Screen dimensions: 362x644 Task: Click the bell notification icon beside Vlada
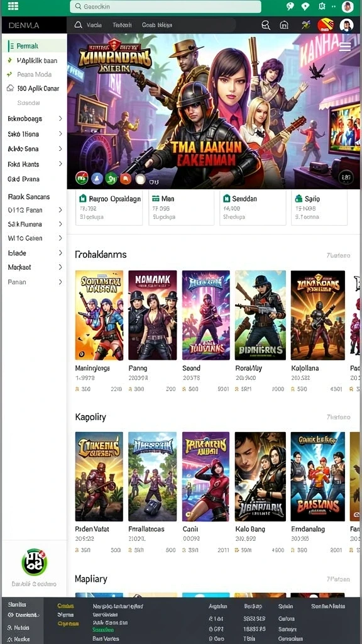(x=78, y=25)
